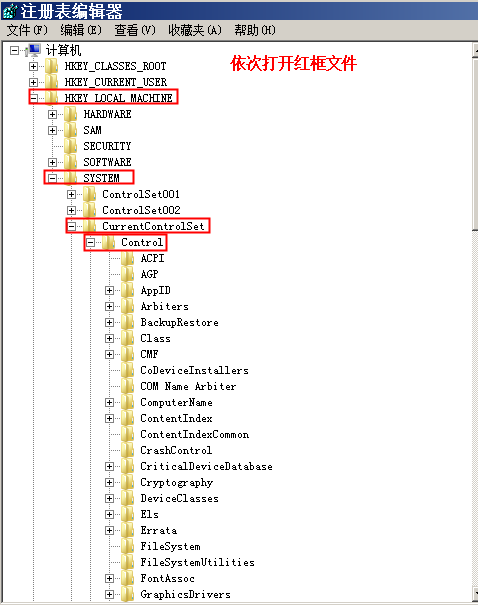478x605 pixels.
Task: Click the ACPI folder icon
Action: (x=127, y=258)
